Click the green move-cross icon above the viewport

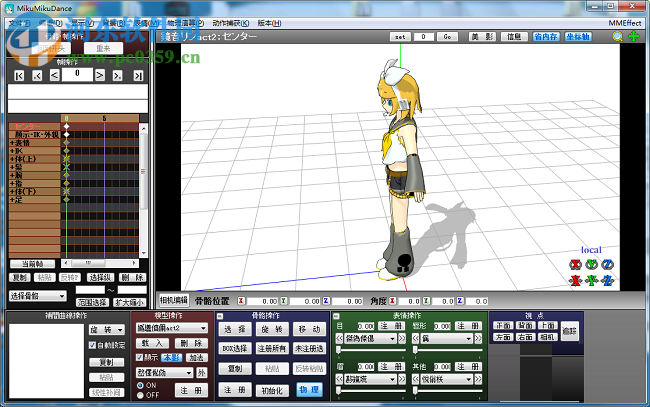coord(634,36)
